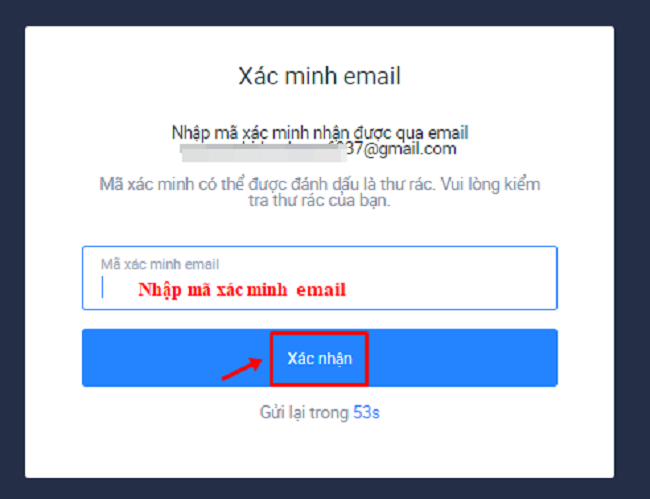
Task: Click the blue button area left of the red arrow
Action: (151, 358)
